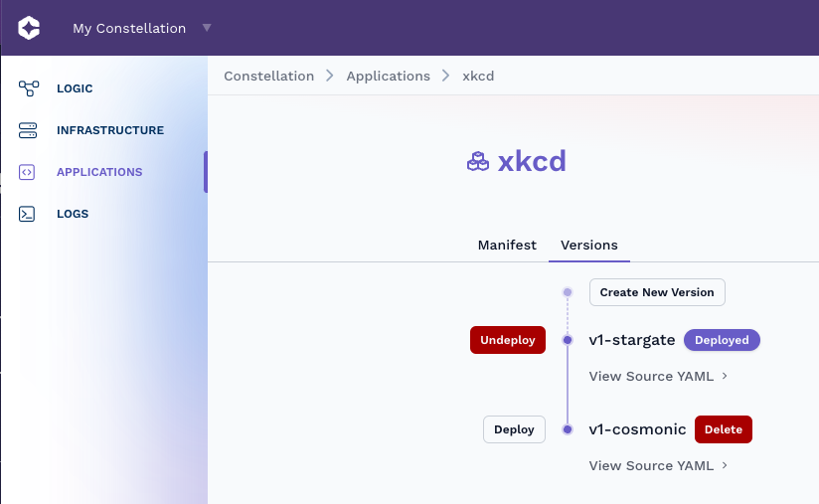Click the Infrastructure server icon in sidebar
819x504 pixels.
point(28,130)
